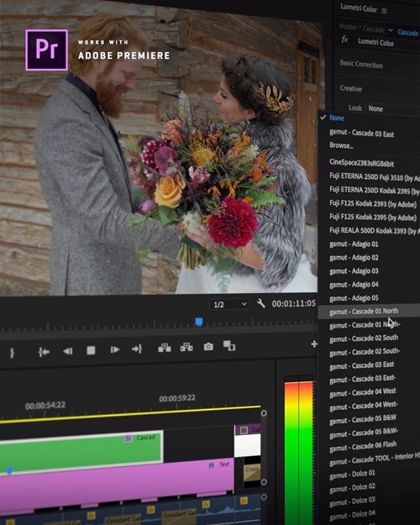Select the green Cascad clip on the timeline
Image resolution: width=420 pixels, height=525 pixels.
point(81,451)
